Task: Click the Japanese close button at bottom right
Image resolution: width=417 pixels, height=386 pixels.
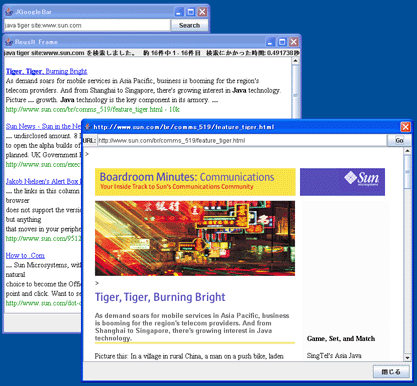Action: coord(391,371)
